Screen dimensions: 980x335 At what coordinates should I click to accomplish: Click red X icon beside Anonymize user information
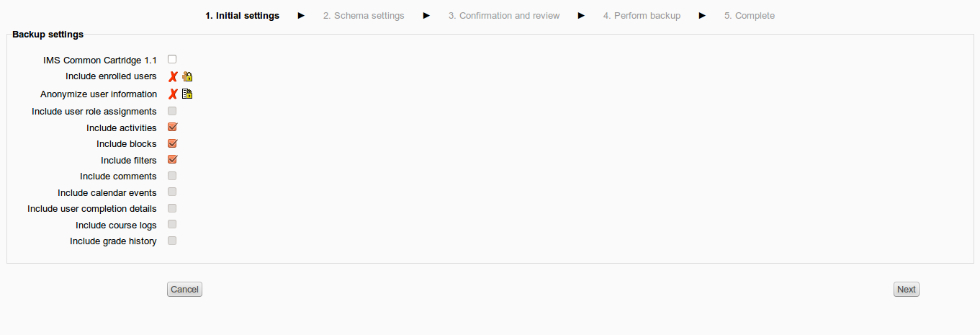click(x=173, y=94)
